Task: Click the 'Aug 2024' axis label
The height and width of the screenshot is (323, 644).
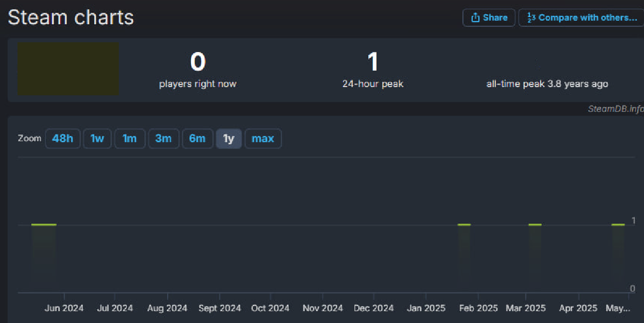Action: point(167,308)
